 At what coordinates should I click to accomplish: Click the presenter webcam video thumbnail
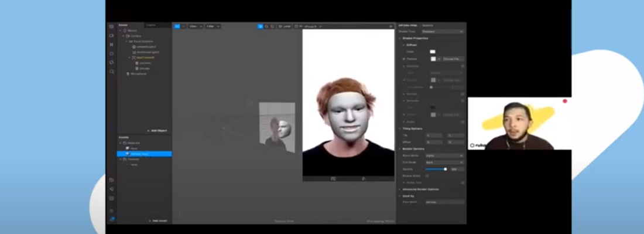519,123
